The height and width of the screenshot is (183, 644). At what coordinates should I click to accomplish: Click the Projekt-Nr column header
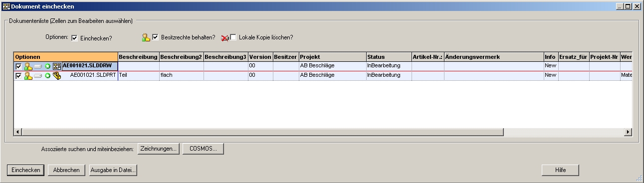pos(604,57)
